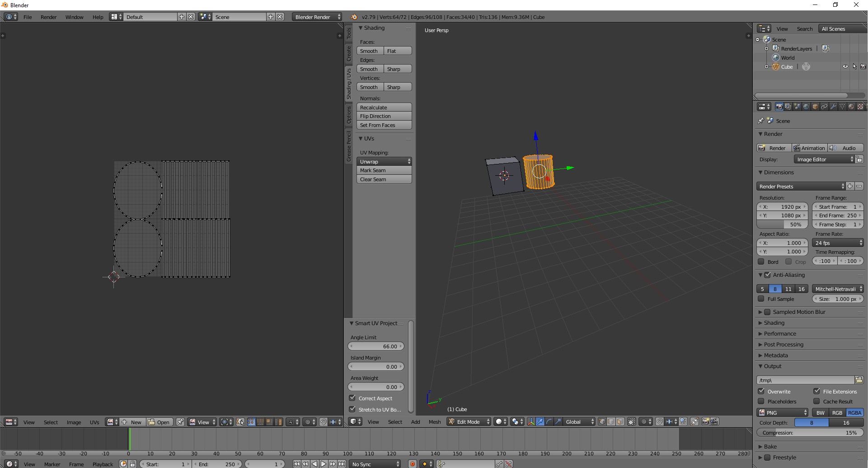Open the Object properties cube tab
Image resolution: width=868 pixels, height=468 pixels.
coord(815,107)
